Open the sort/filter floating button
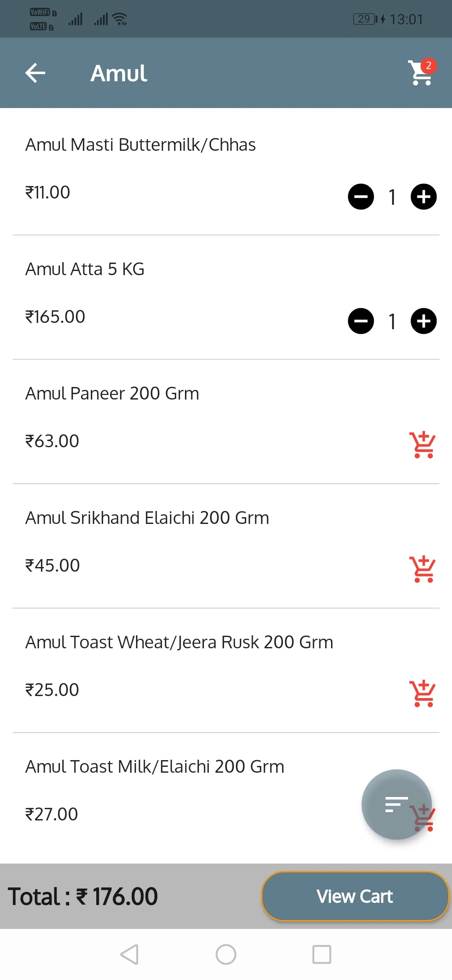This screenshot has height=980, width=452. [x=396, y=805]
